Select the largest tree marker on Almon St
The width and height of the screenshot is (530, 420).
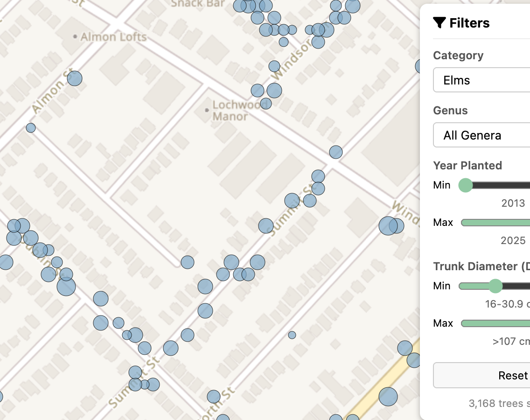click(x=74, y=78)
